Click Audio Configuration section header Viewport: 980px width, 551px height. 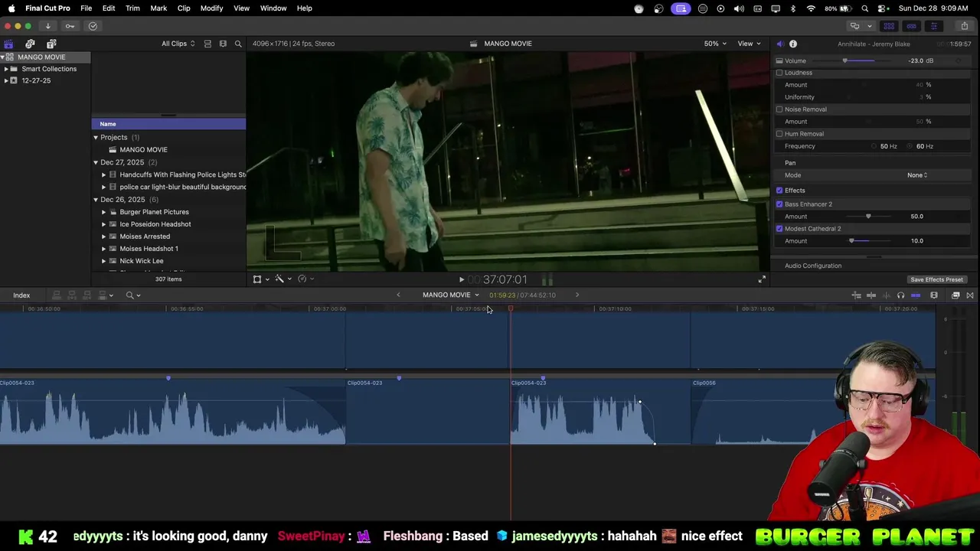click(x=813, y=266)
